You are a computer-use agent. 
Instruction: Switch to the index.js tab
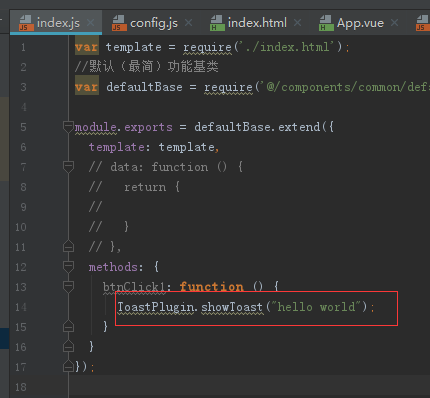pos(56,23)
